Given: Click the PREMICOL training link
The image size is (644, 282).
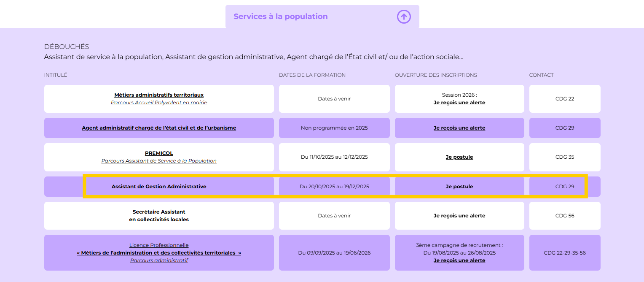Looking at the screenshot, I should point(159,153).
